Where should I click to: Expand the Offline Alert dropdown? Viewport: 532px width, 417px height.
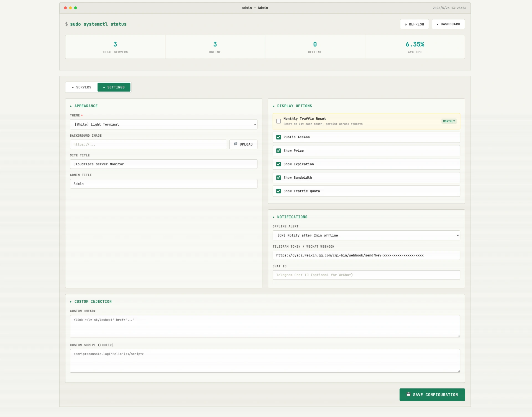tap(366, 235)
